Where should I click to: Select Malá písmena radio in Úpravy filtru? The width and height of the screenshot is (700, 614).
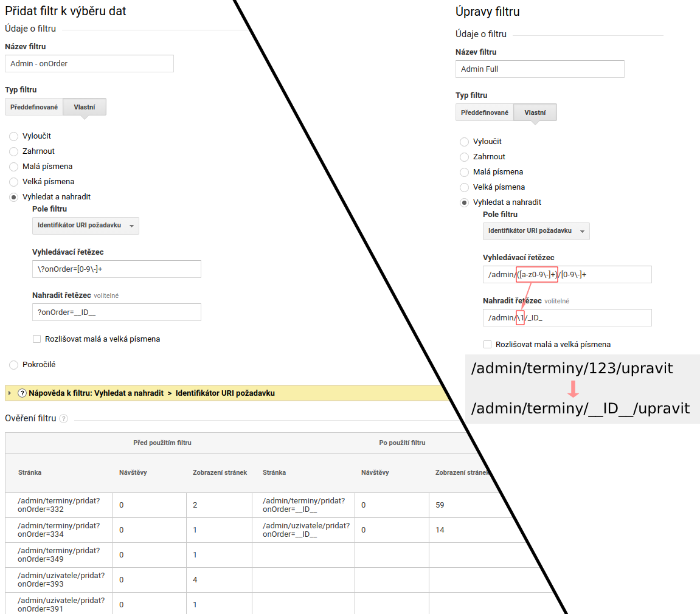464,172
